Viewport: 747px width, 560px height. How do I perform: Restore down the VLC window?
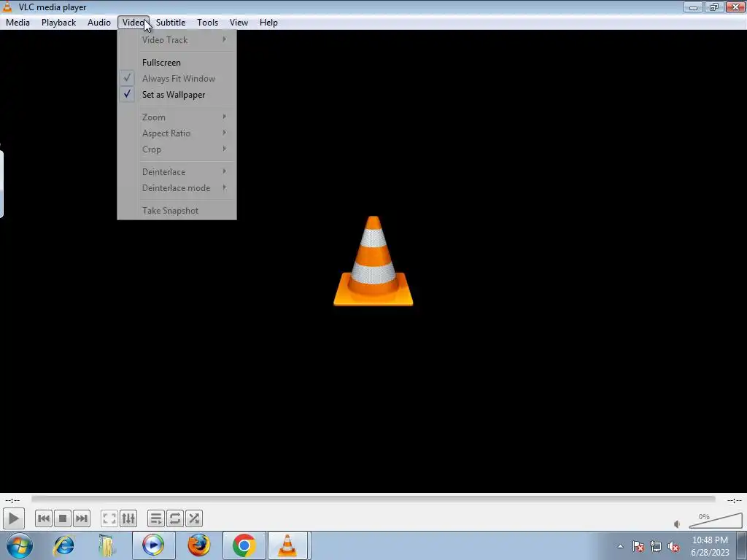[713, 7]
